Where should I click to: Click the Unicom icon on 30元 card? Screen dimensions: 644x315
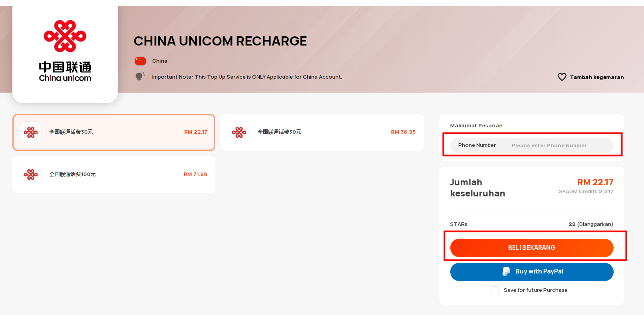point(31,132)
